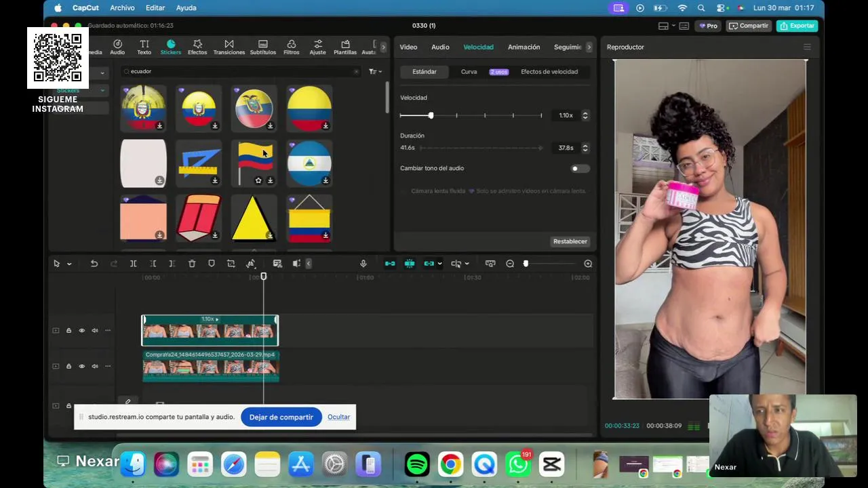This screenshot has width=868, height=488.
Task: Mute the CompraYa24 track
Action: pyautogui.click(x=95, y=366)
